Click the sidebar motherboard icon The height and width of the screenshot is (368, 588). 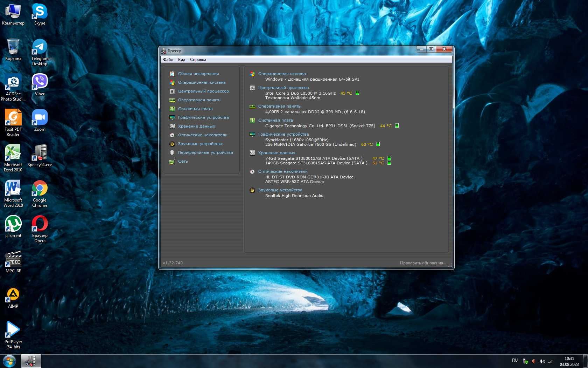tap(172, 109)
